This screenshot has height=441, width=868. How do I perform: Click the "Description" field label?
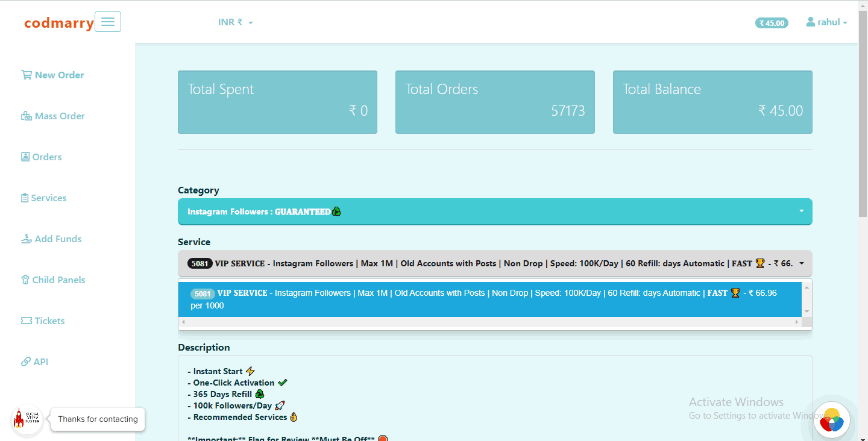[204, 348]
